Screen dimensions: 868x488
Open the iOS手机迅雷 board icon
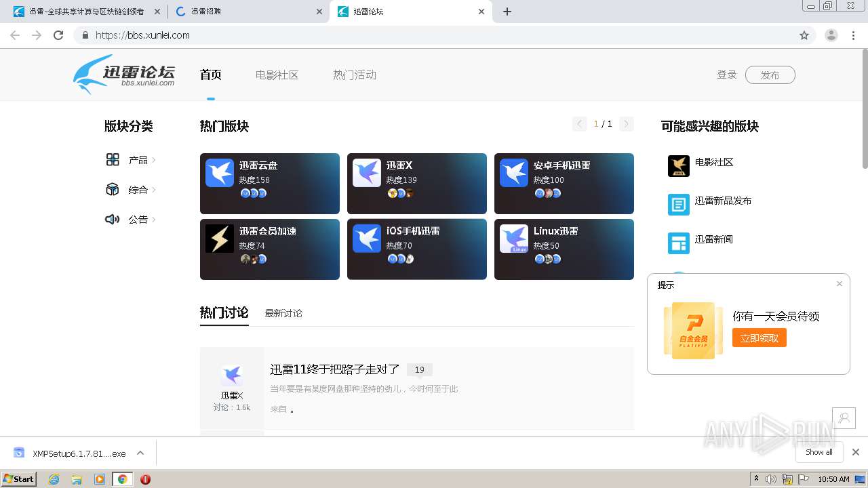click(367, 239)
